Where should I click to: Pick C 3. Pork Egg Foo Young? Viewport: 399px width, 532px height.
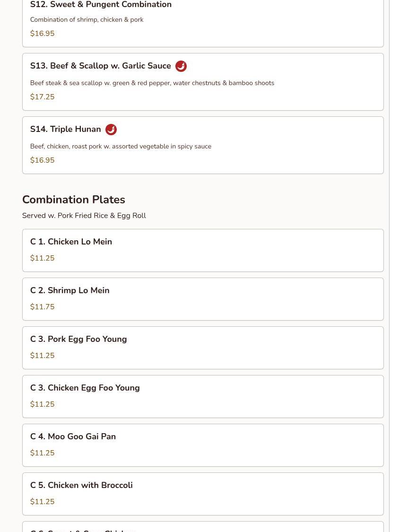click(x=78, y=340)
